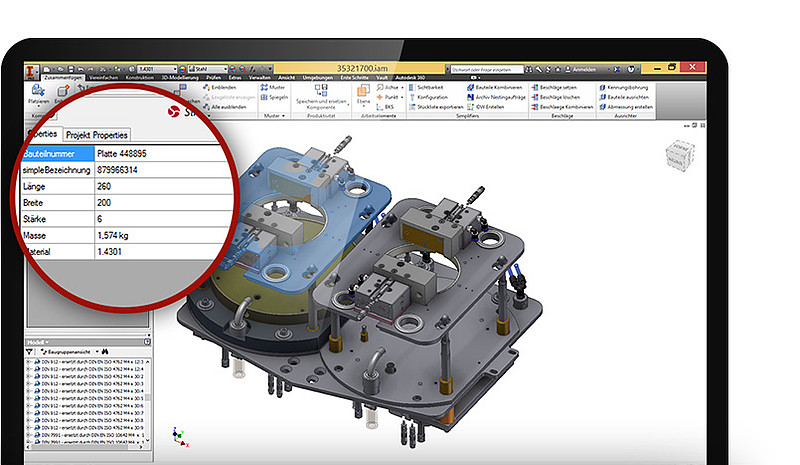This screenshot has height=465, width=800.
Task: Click the Spiegeln mirror tool
Action: [x=274, y=97]
